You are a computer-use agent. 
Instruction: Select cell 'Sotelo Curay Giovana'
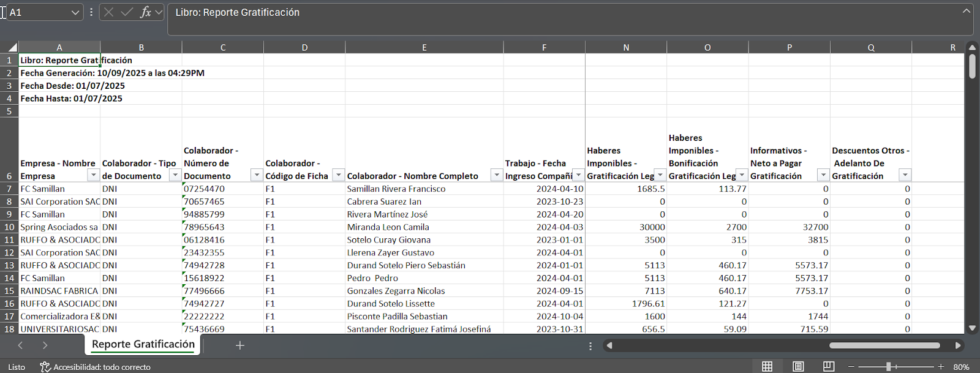click(x=424, y=240)
